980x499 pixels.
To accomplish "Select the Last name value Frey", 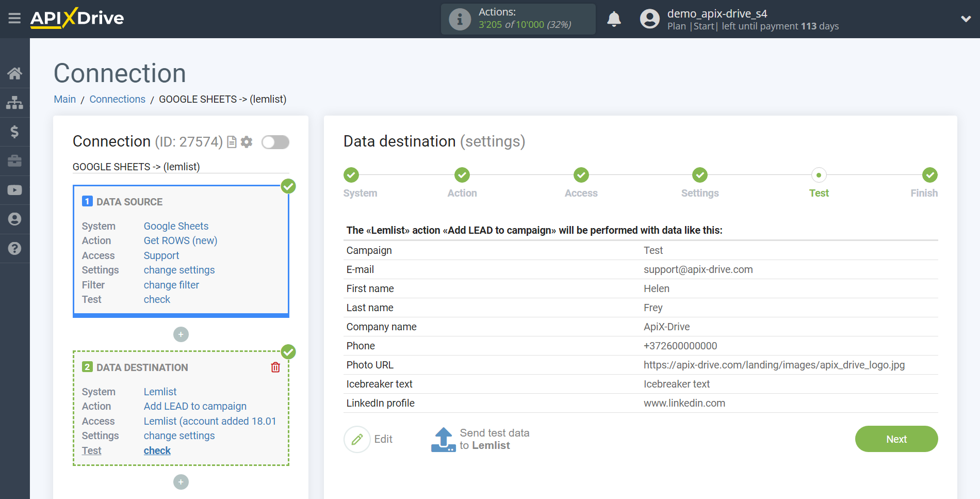I will pos(653,308).
